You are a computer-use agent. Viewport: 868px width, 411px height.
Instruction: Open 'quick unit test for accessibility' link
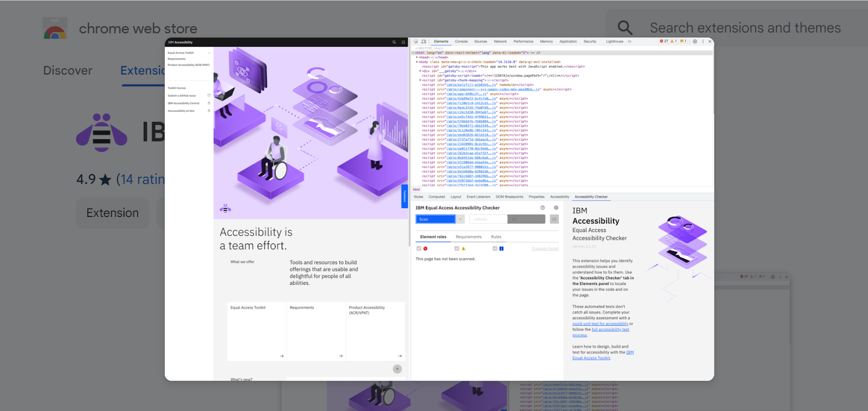(x=600, y=324)
